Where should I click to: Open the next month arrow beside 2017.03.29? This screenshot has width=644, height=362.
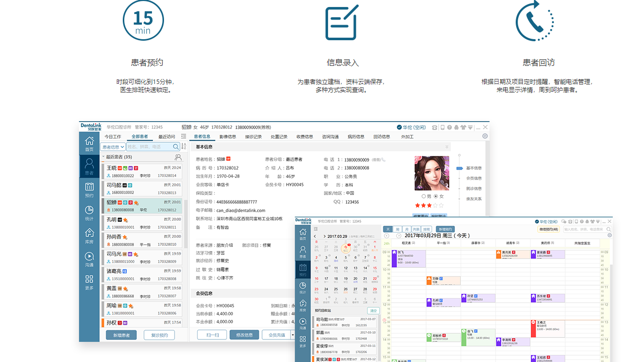(325, 236)
